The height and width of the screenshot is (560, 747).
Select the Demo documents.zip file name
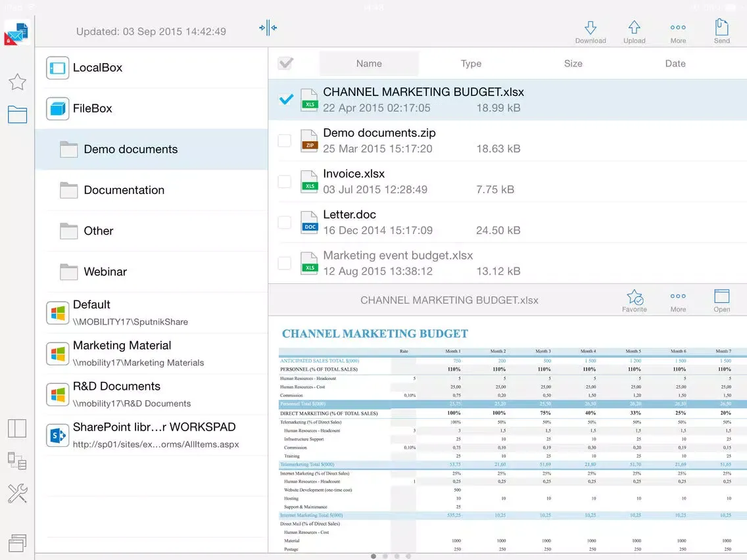[x=379, y=133]
